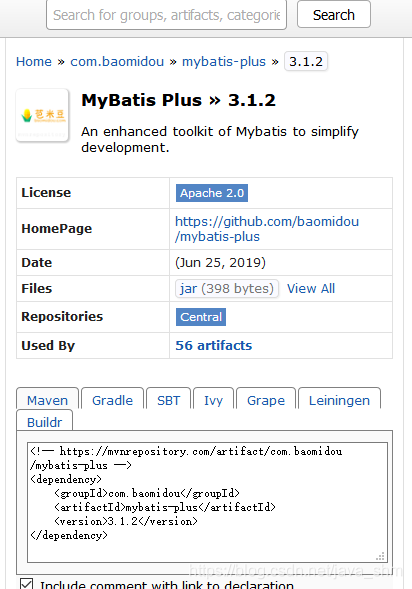This screenshot has width=412, height=589.
Task: Click the MyBatis Plus baomidou logo image
Action: pyautogui.click(x=42, y=115)
